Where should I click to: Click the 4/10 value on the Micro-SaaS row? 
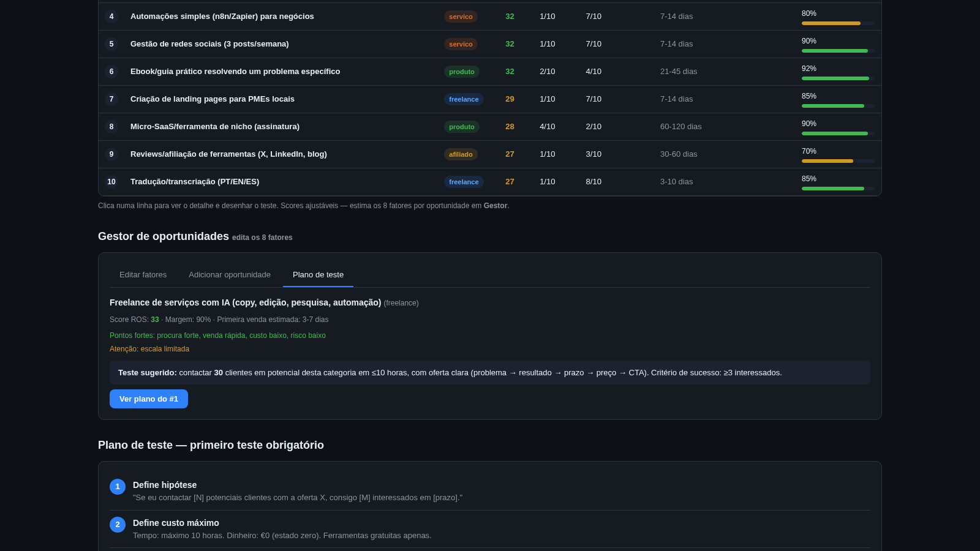548,127
